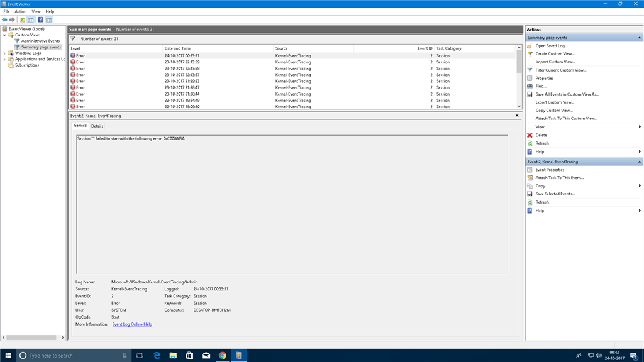The image size is (644, 362).
Task: Click Copy Custom View action
Action: 554,111
